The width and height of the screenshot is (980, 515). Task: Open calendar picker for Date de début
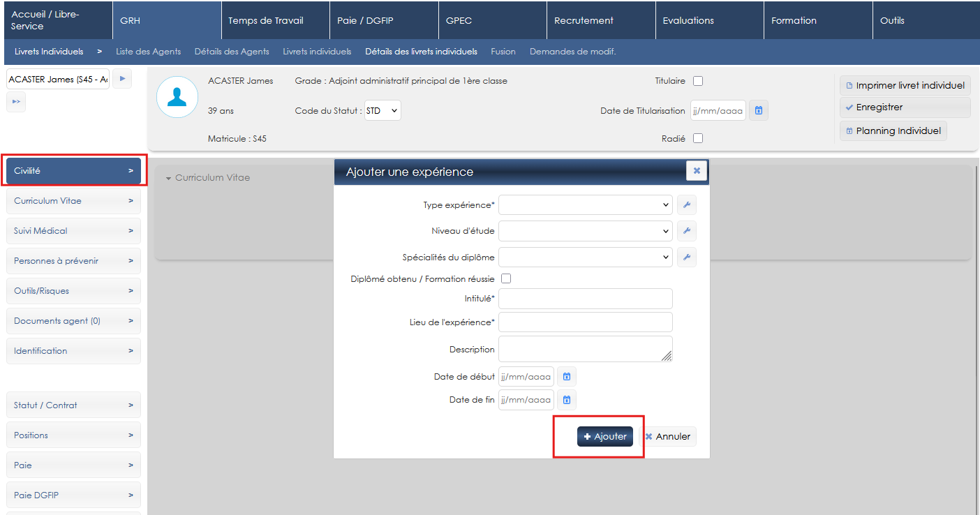(567, 377)
